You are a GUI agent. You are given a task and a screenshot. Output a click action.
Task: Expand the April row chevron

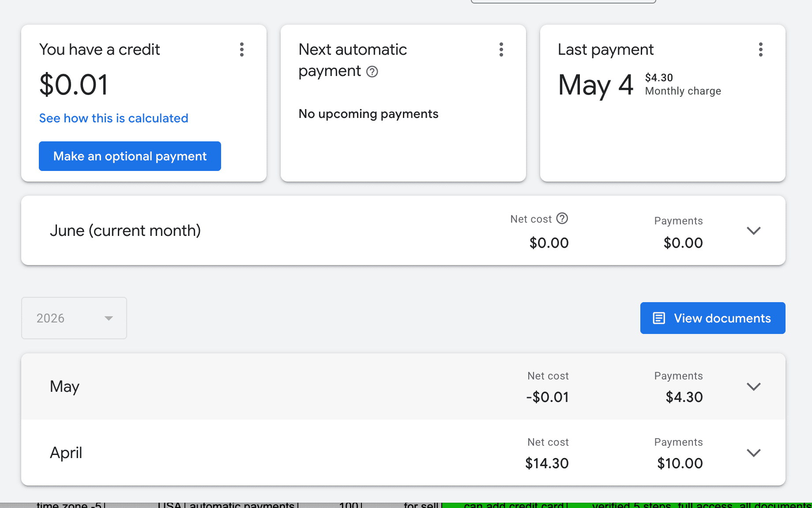(x=754, y=453)
